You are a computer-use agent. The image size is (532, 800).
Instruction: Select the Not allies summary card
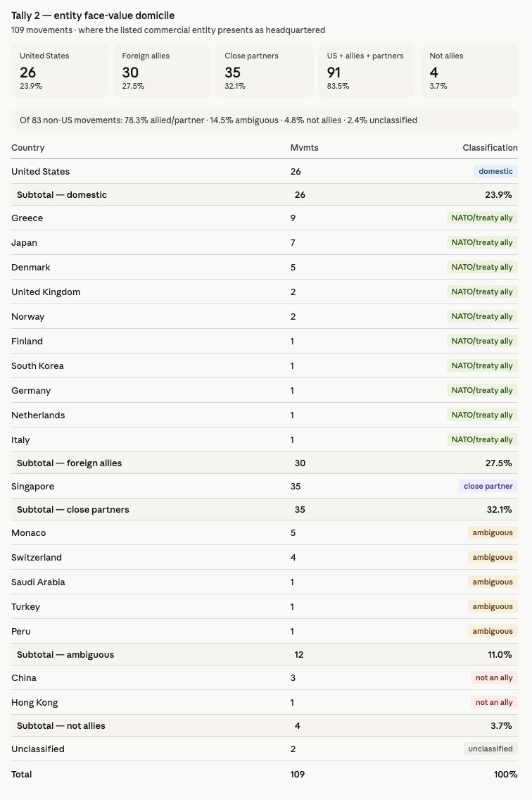469,70
